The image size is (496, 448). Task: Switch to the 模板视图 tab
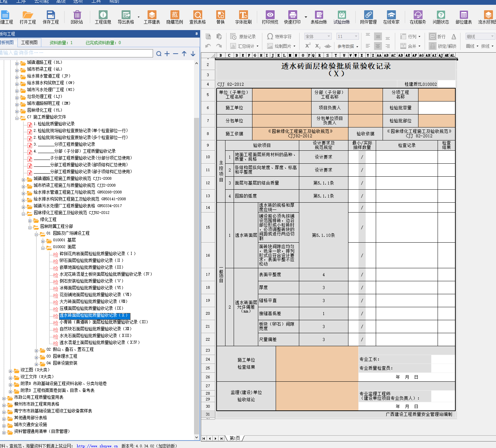point(7,42)
